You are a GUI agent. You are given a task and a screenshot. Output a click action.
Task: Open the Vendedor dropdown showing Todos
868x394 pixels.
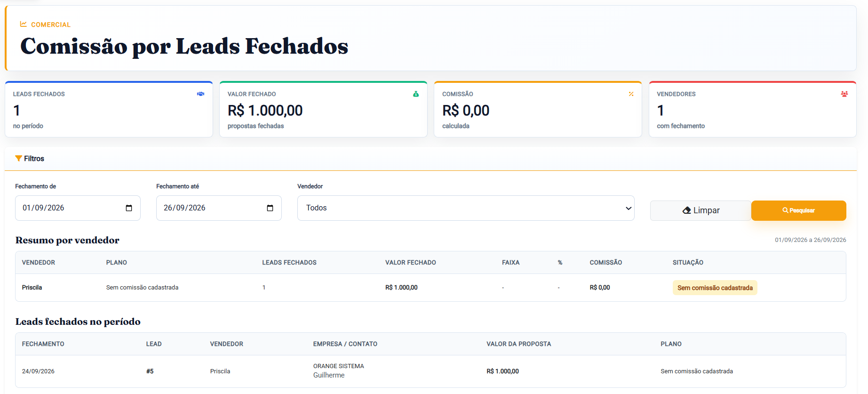[x=466, y=208]
